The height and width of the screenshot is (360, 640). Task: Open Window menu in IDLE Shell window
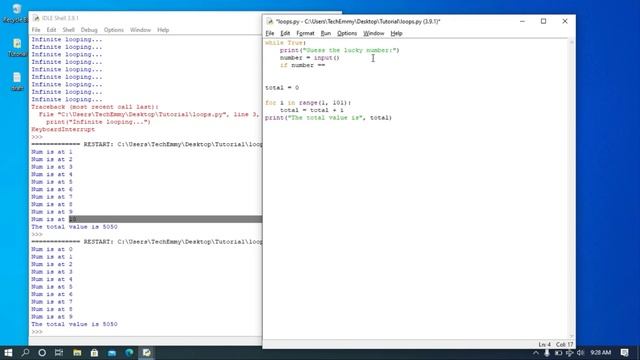140,30
